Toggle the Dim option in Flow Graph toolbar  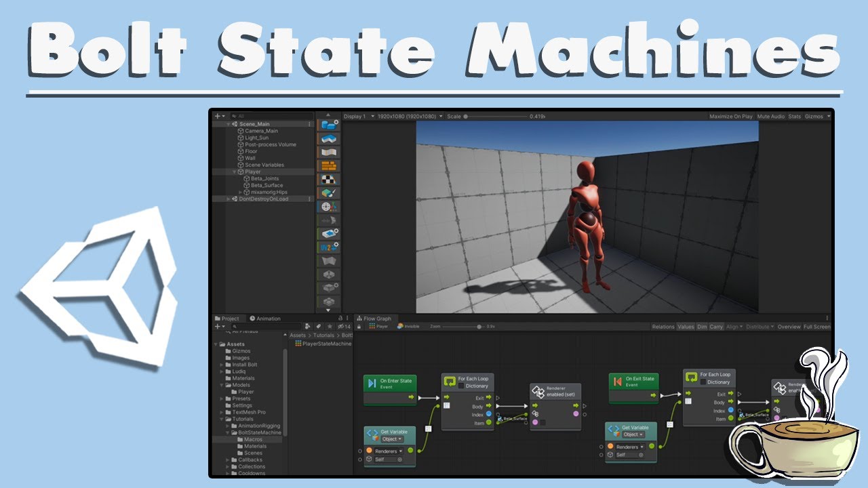tap(702, 327)
